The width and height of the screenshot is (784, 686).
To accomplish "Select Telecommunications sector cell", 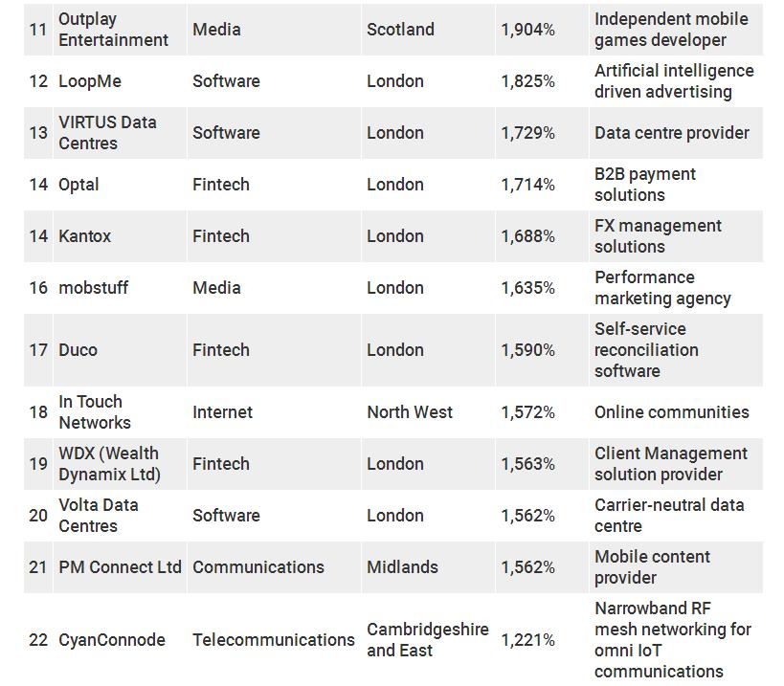I will [x=274, y=639].
